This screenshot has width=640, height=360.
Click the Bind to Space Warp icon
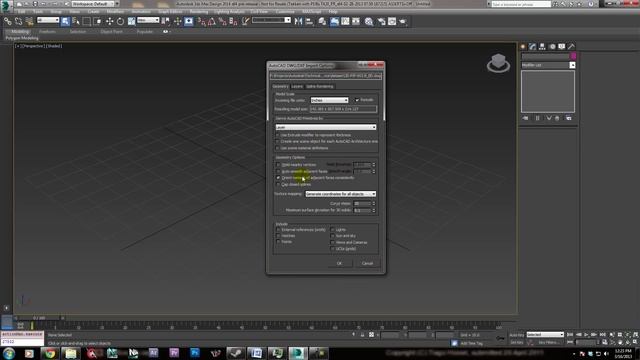pos(29,21)
